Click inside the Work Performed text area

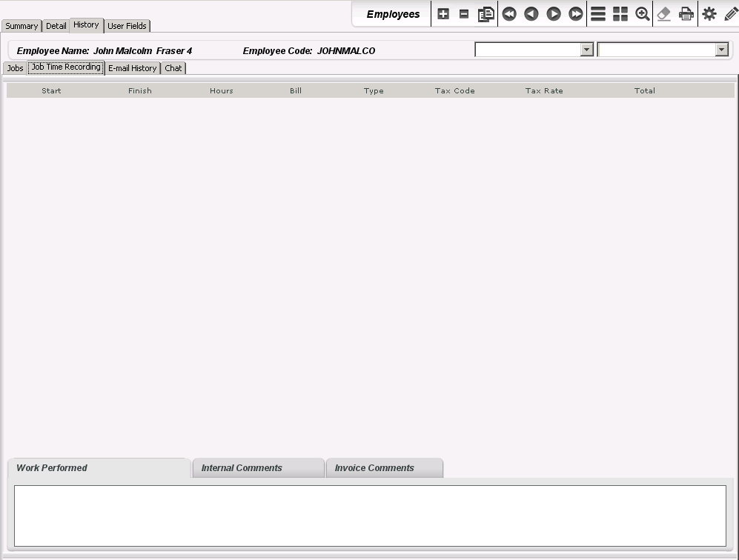370,516
